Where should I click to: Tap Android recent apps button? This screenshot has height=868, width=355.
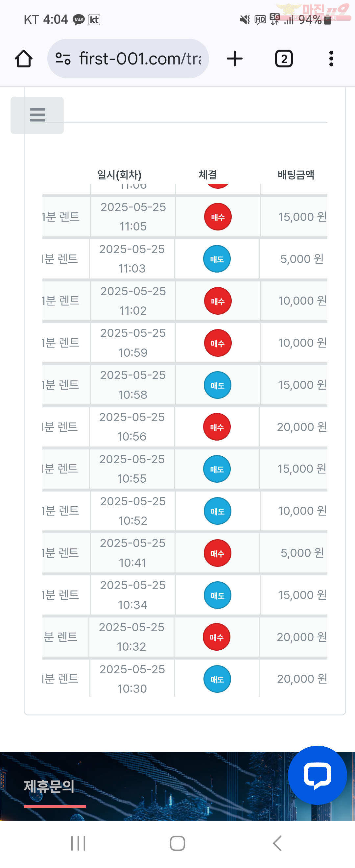tap(78, 843)
